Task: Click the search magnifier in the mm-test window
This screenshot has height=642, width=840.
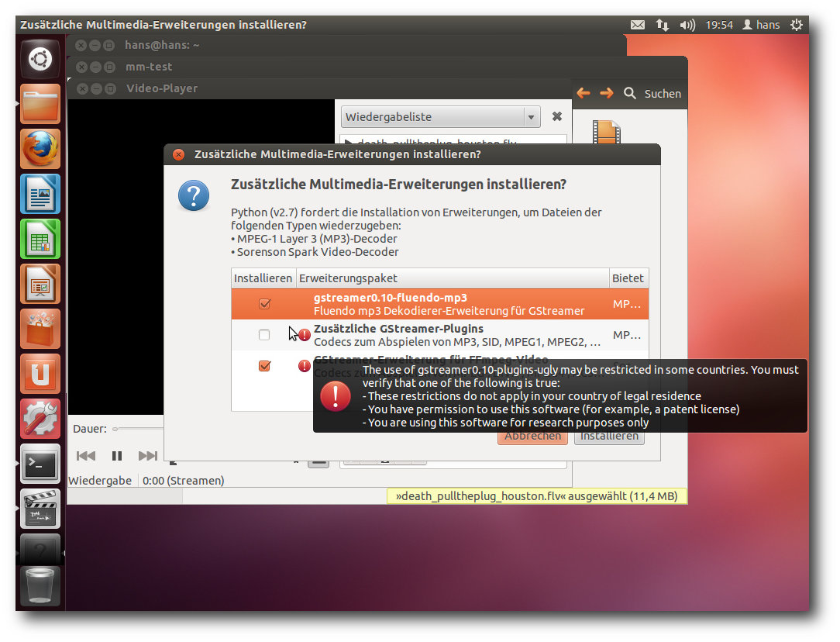Action: (630, 93)
